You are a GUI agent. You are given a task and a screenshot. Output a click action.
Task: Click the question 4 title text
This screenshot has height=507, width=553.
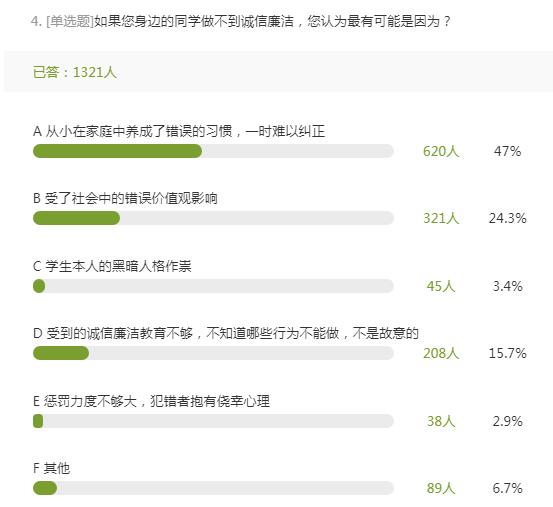click(x=241, y=22)
